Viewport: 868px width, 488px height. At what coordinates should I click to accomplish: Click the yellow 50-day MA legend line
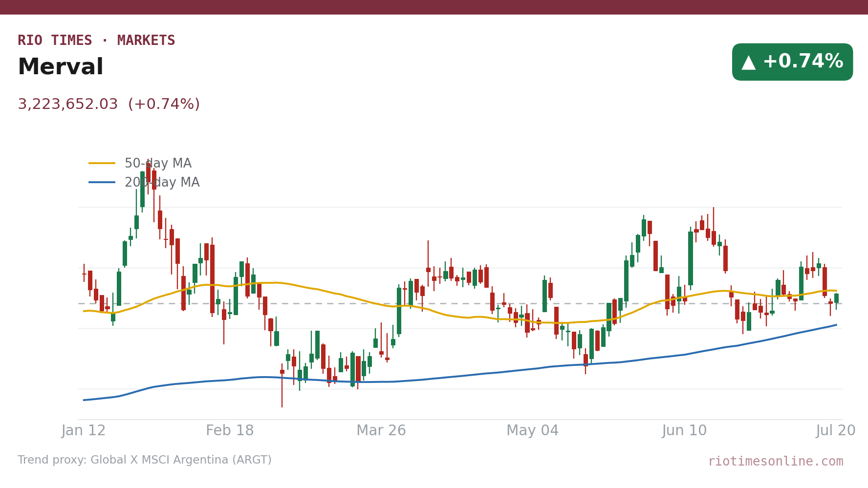tap(102, 163)
